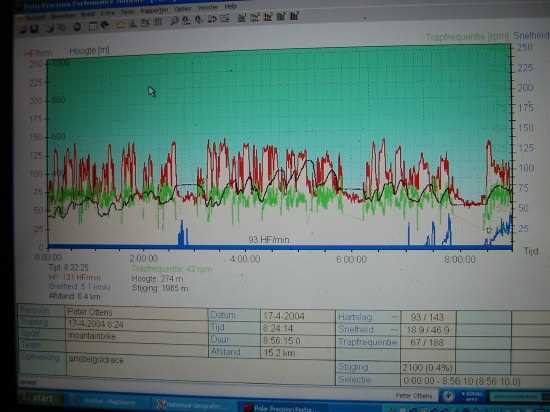Click the 4:00:00 mark on time axis
The height and width of the screenshot is (412, 550).
[x=245, y=259]
